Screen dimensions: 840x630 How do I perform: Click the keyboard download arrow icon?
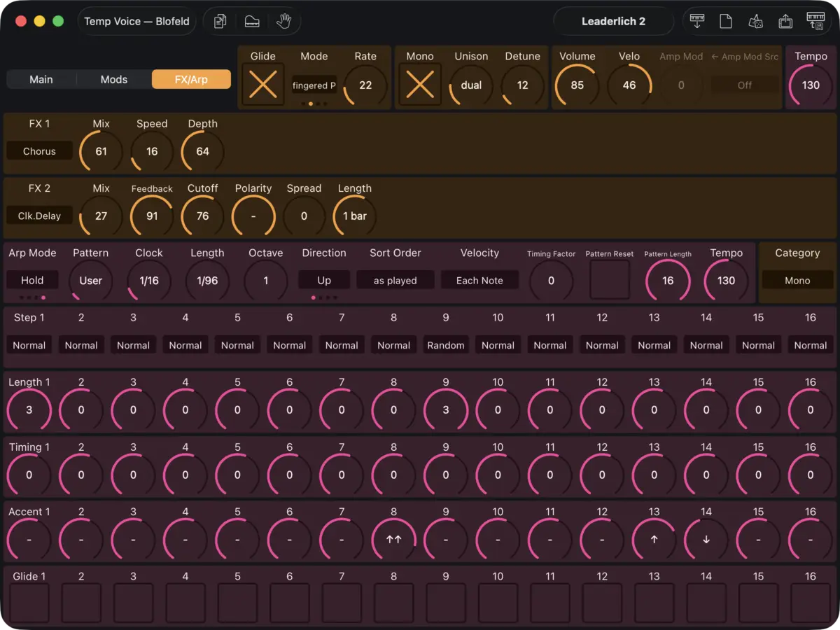point(697,21)
